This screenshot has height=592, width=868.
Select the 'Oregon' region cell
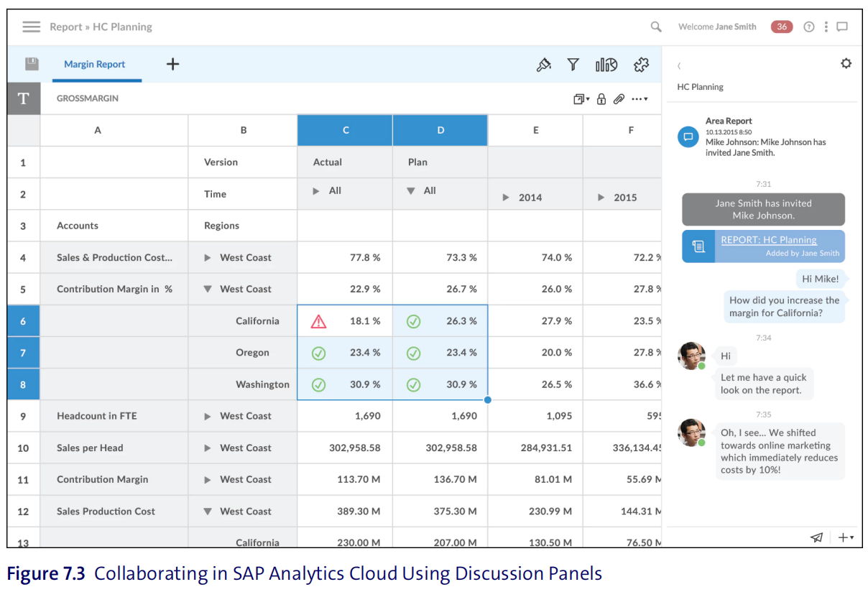243,353
